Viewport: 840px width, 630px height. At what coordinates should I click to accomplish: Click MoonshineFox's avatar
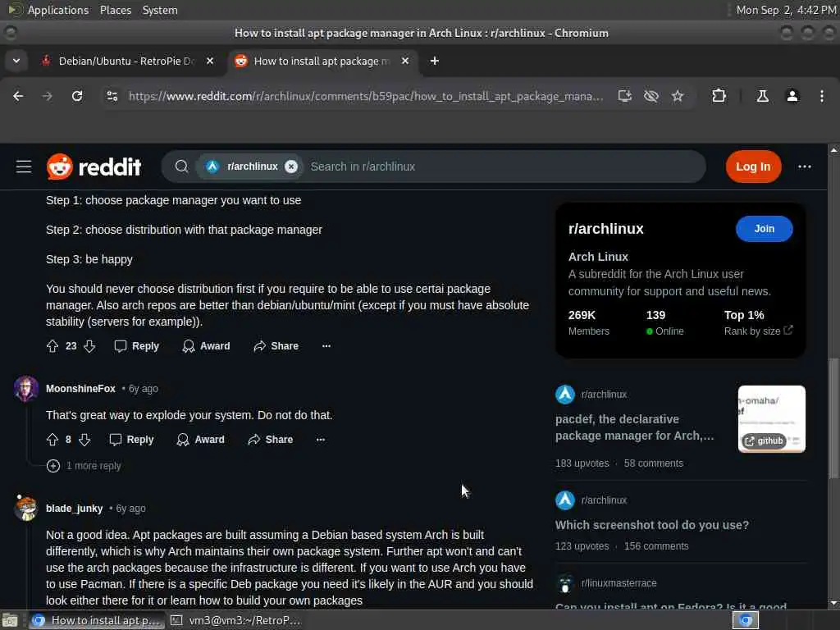pyautogui.click(x=25, y=388)
